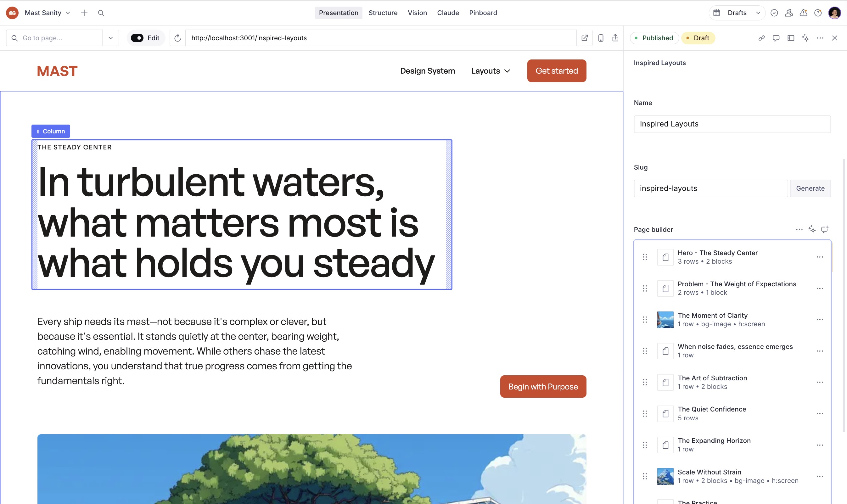The image size is (847, 504).
Task: Click drag handle for Hero - The Steady Center
Action: click(x=645, y=257)
